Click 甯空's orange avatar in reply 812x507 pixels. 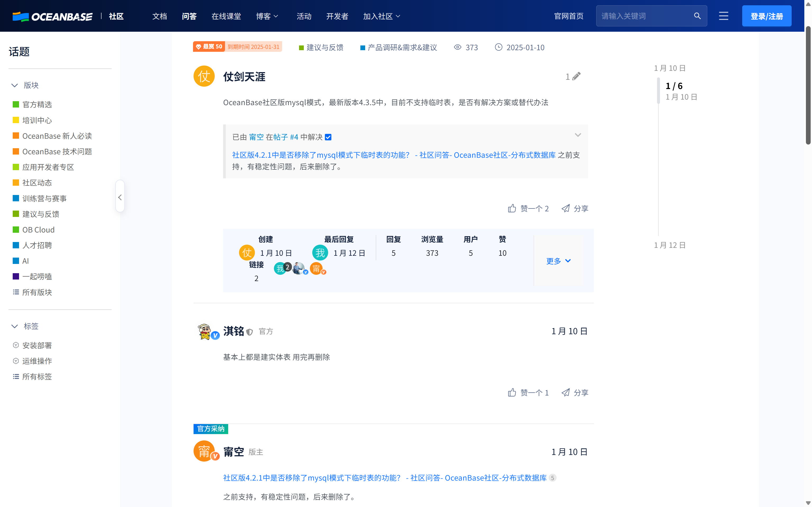204,451
